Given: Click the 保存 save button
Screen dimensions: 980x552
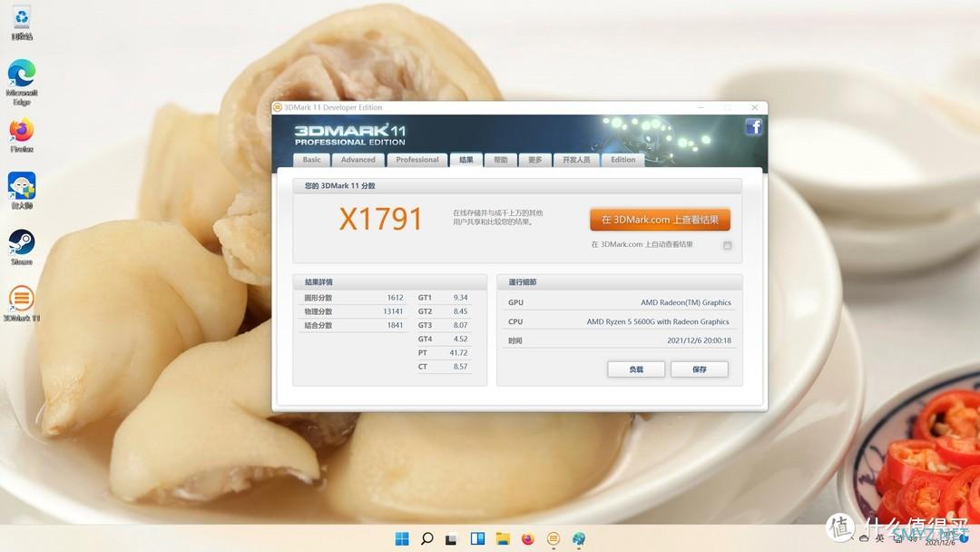Looking at the screenshot, I should pyautogui.click(x=700, y=370).
